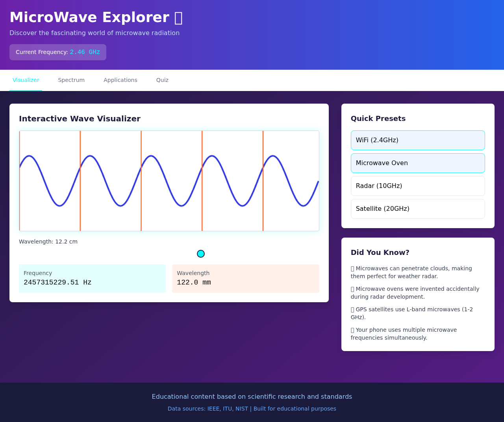Screen dimensions: 504x422
Task: Click the Current Frequency display badge
Action: 57,52
